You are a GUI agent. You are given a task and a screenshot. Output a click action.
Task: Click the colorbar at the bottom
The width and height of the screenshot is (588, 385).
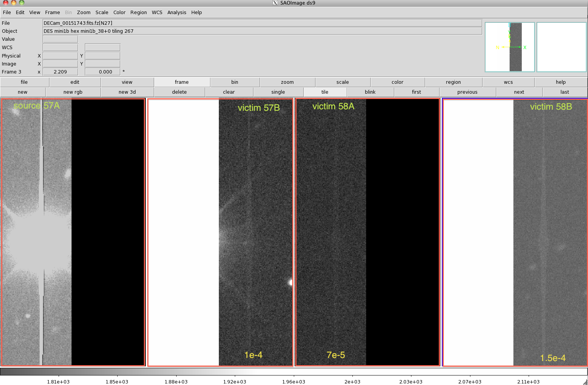(x=293, y=371)
